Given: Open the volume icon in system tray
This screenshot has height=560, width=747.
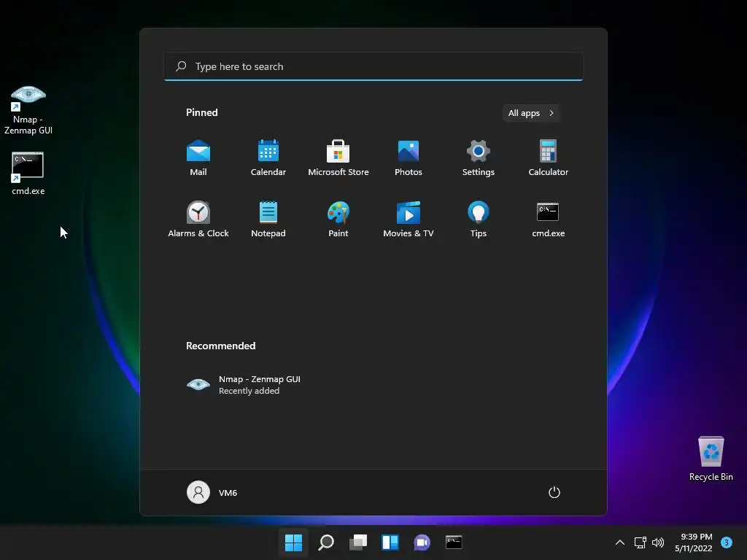Looking at the screenshot, I should point(658,542).
